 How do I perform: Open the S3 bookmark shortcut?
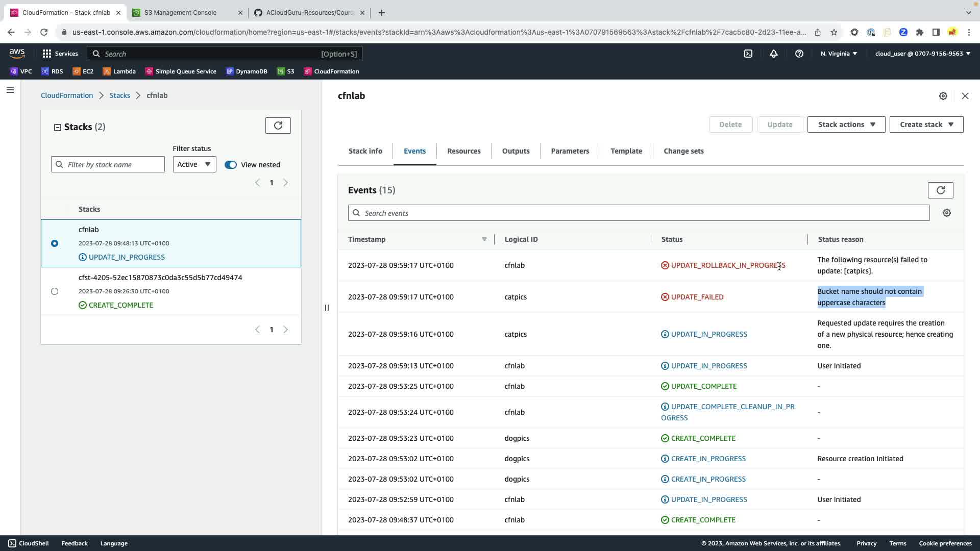tap(286, 71)
